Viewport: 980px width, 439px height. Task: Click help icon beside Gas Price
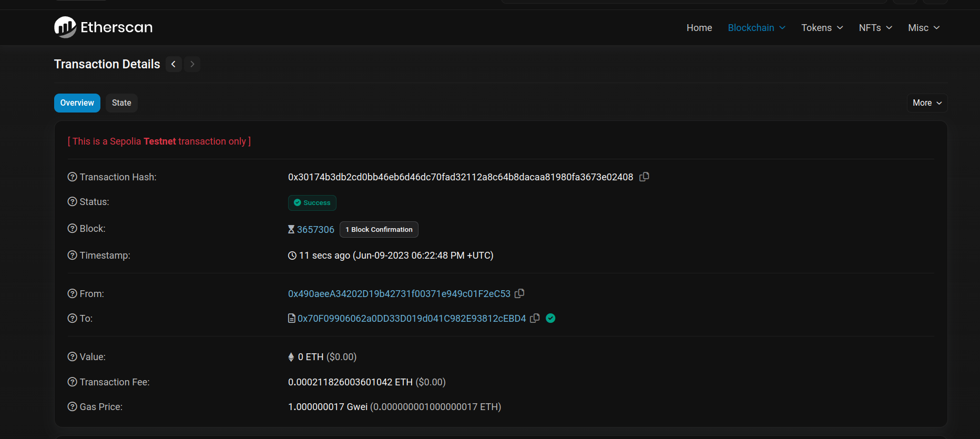tap(73, 407)
